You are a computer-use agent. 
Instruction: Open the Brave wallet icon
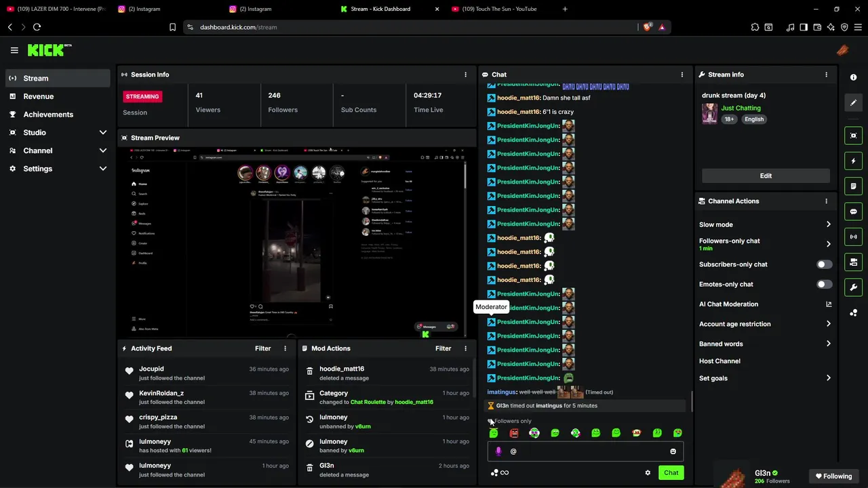click(x=817, y=27)
